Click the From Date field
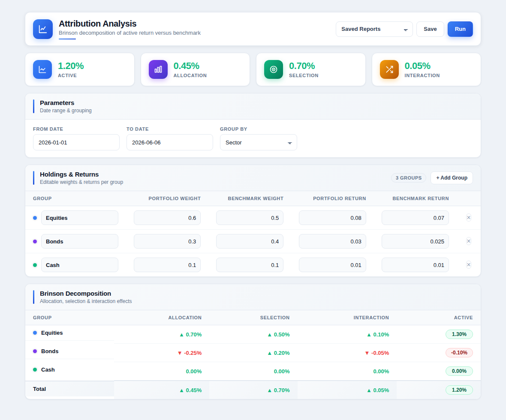Image resolution: width=506 pixels, height=420 pixels. pos(76,142)
